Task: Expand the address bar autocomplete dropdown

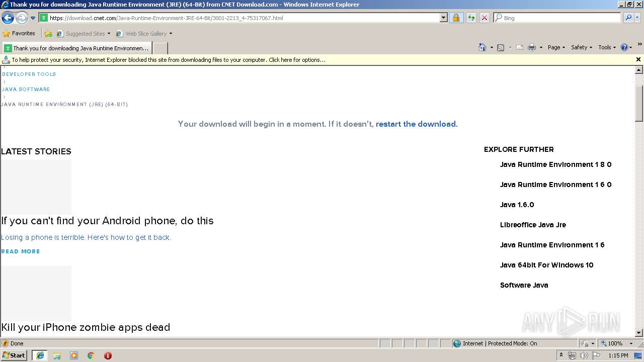Action: [443, 18]
